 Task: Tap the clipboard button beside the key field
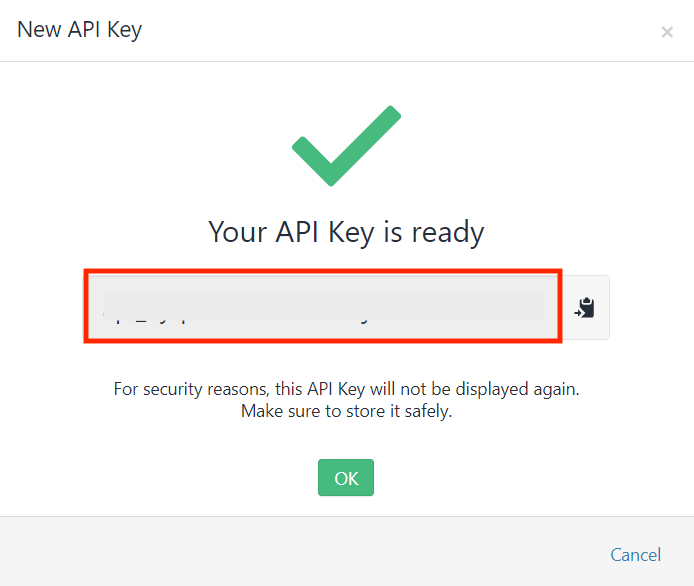[584, 307]
